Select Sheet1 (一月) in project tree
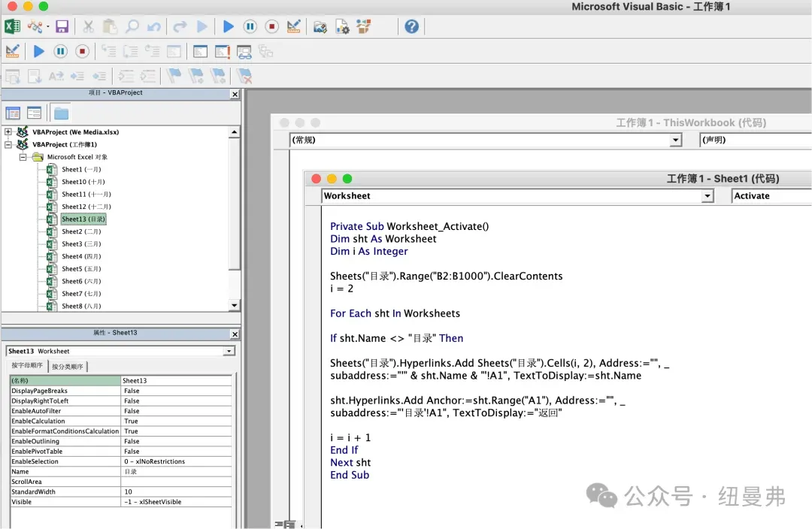 click(81, 169)
